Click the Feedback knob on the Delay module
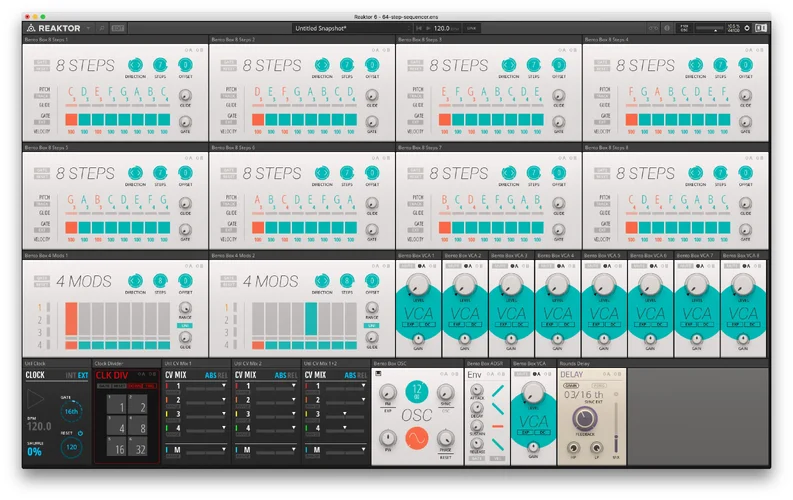The image size is (793, 500). 584,419
